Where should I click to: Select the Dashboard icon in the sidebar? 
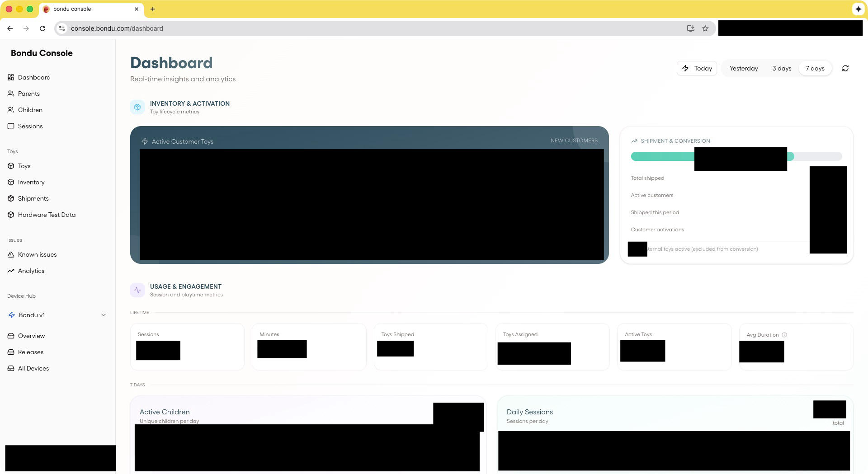11,77
